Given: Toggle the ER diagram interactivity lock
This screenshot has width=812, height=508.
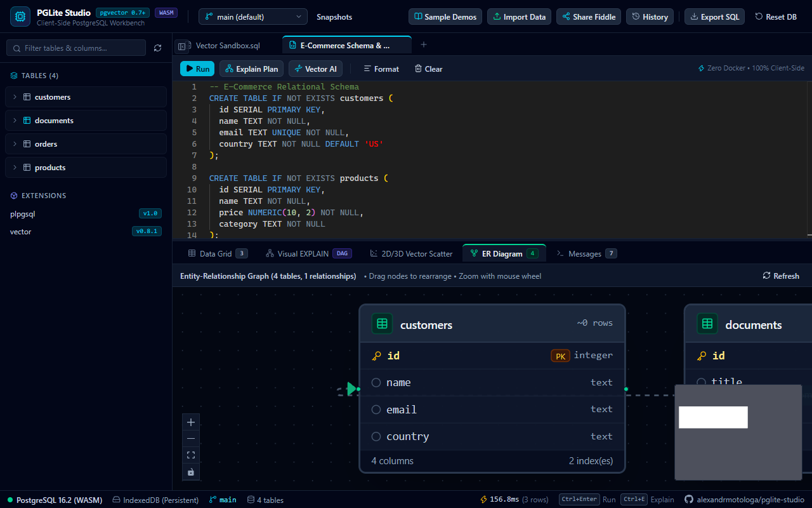Looking at the screenshot, I should [x=191, y=472].
